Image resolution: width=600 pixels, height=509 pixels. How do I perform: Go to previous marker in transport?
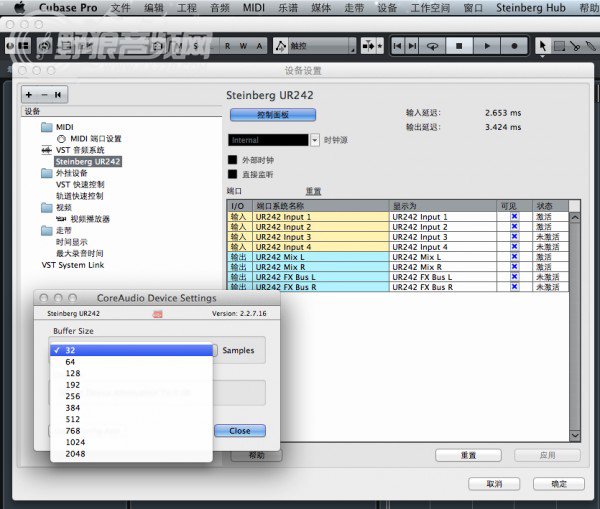point(398,46)
